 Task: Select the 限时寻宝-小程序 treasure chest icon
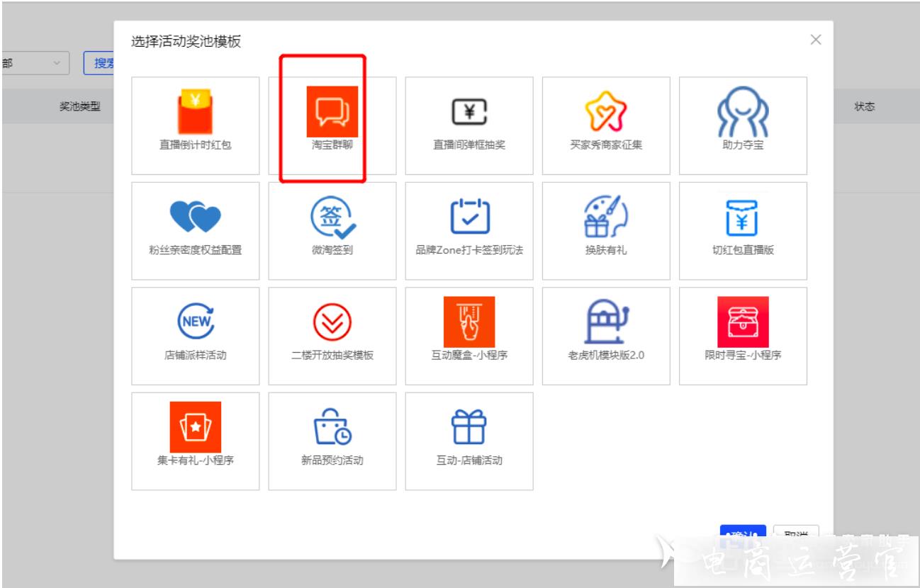(743, 322)
